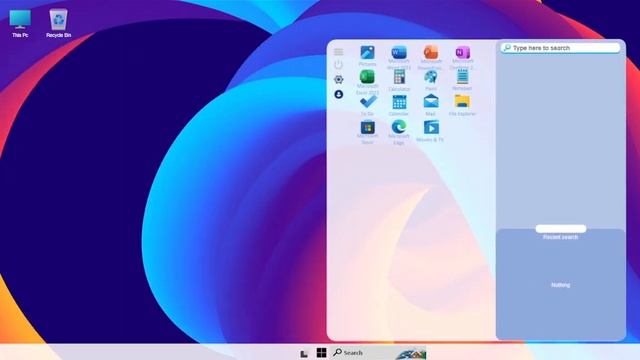
Task: Click the 'Nothing' text in recent searches
Action: click(x=560, y=285)
